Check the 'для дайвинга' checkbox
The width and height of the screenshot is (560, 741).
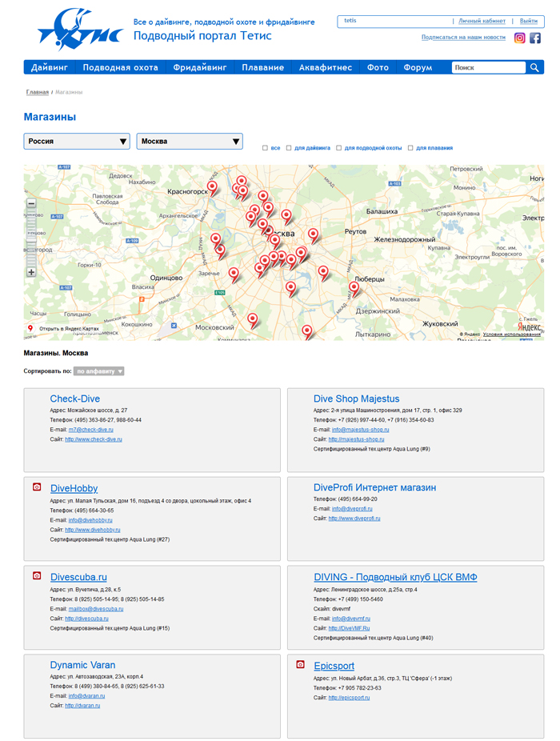[x=289, y=148]
